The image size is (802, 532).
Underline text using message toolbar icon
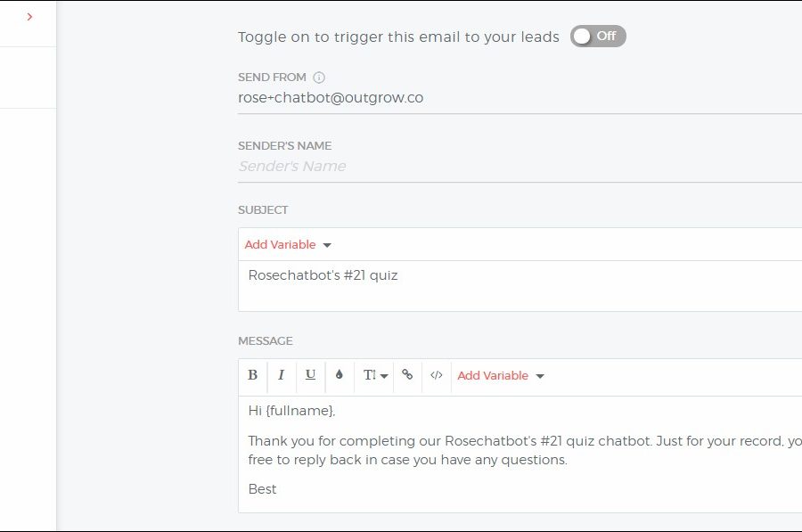[x=310, y=375]
